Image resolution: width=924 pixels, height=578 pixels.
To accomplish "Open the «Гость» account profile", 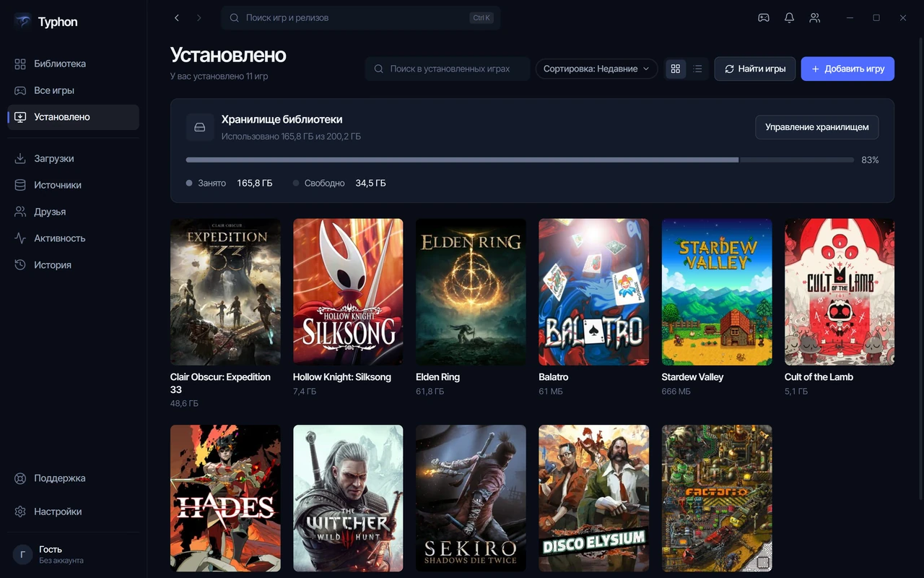I will 73,555.
